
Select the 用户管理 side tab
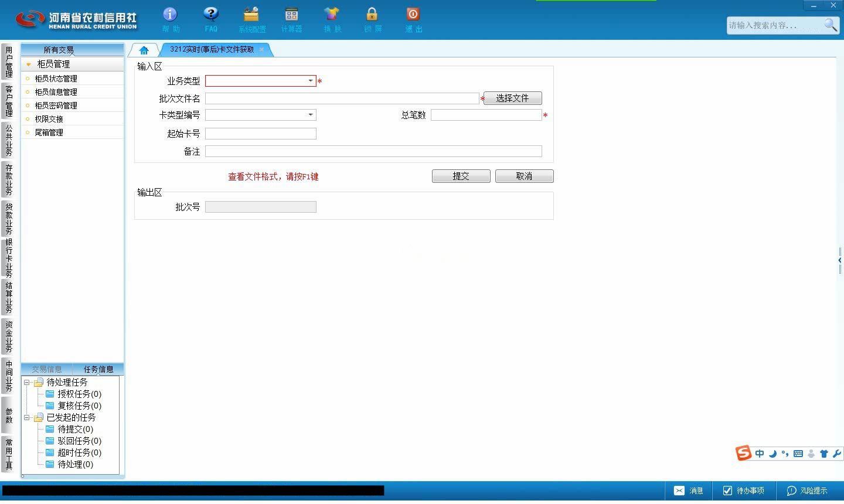(x=8, y=62)
